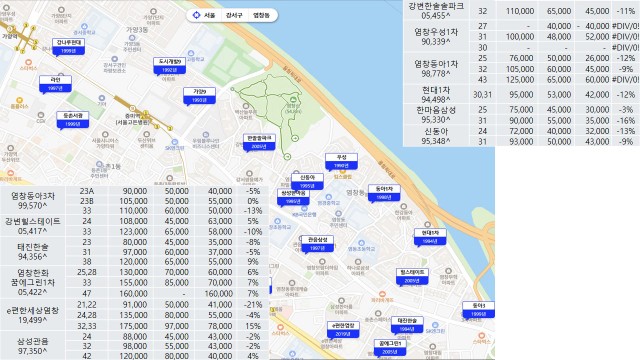
Task: Select the 염창한화 꿈에그린1차 cell
Action: click(33, 282)
